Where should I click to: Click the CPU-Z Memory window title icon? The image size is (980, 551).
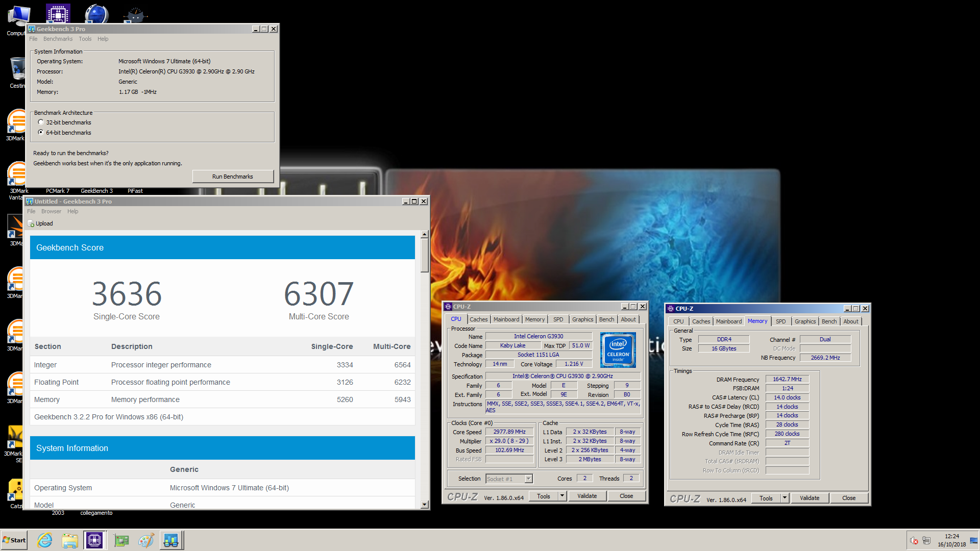[671, 309]
